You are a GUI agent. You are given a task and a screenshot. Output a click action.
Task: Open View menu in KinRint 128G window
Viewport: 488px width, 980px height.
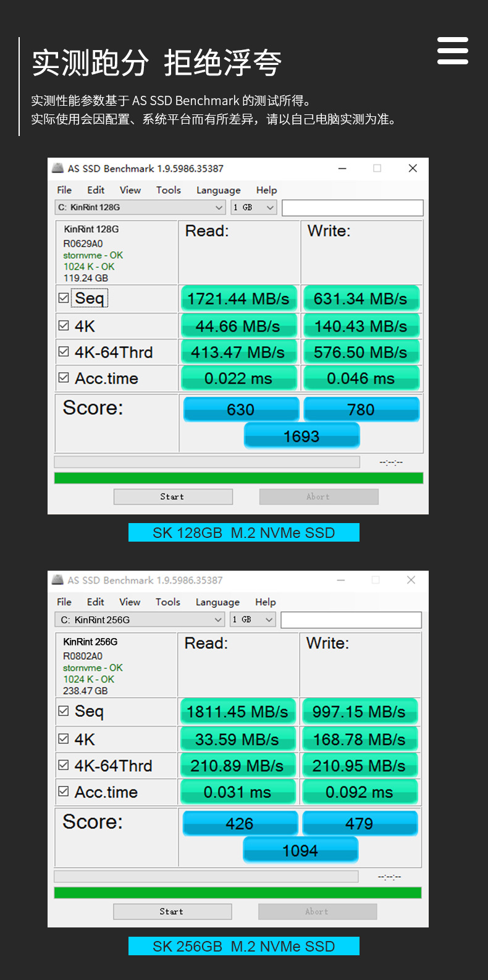[130, 190]
